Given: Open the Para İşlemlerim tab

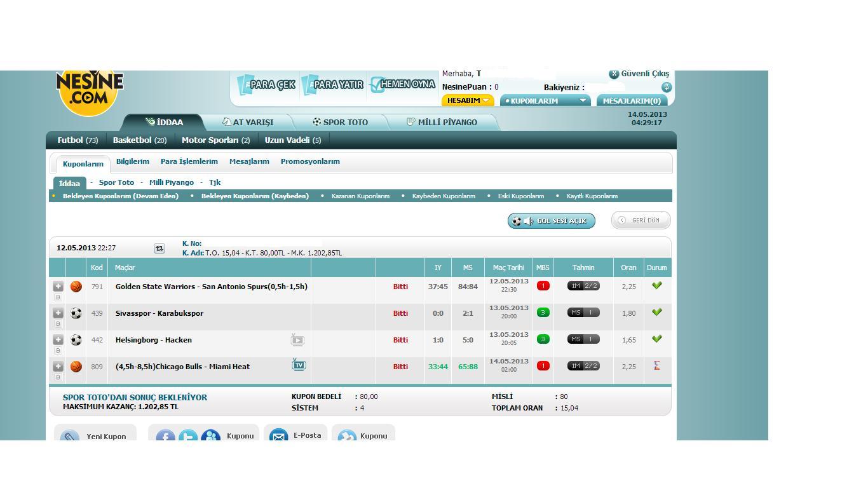Looking at the screenshot, I should 189,161.
